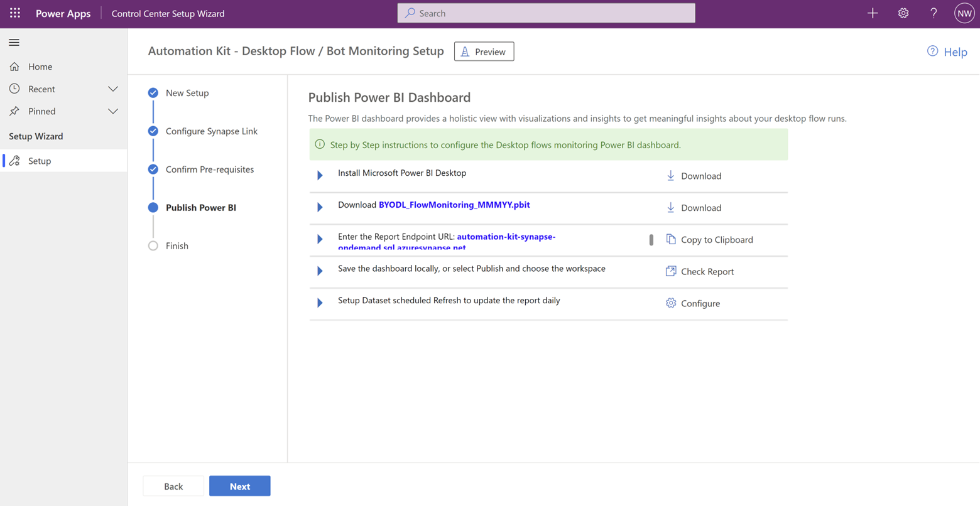
Task: Open the settings gear in header
Action: [x=903, y=13]
